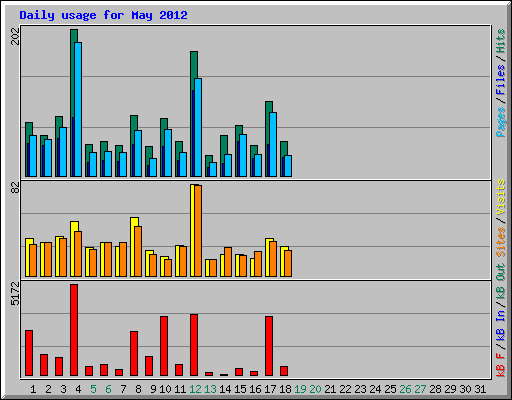Image resolution: width=512 pixels, height=400 pixels.
Task: Click day 31 on the date axis
Action: click(480, 389)
